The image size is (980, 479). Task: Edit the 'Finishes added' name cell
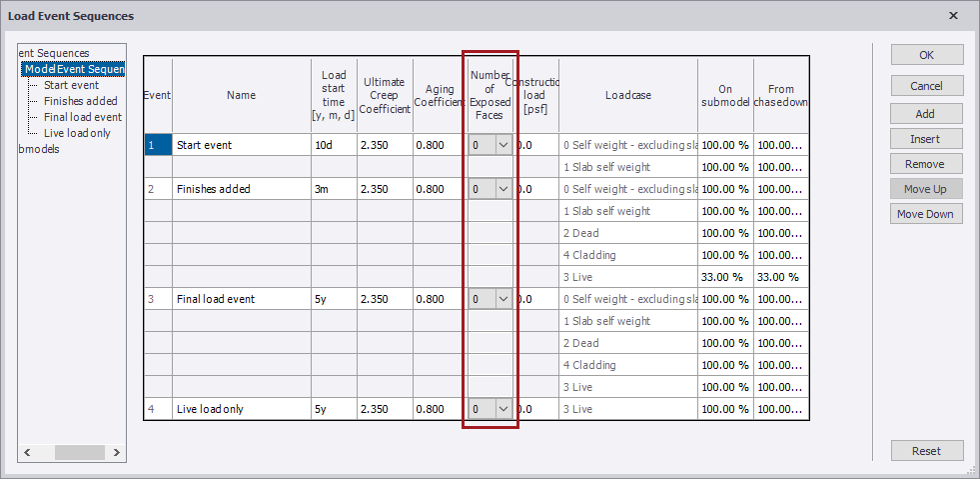(241, 189)
